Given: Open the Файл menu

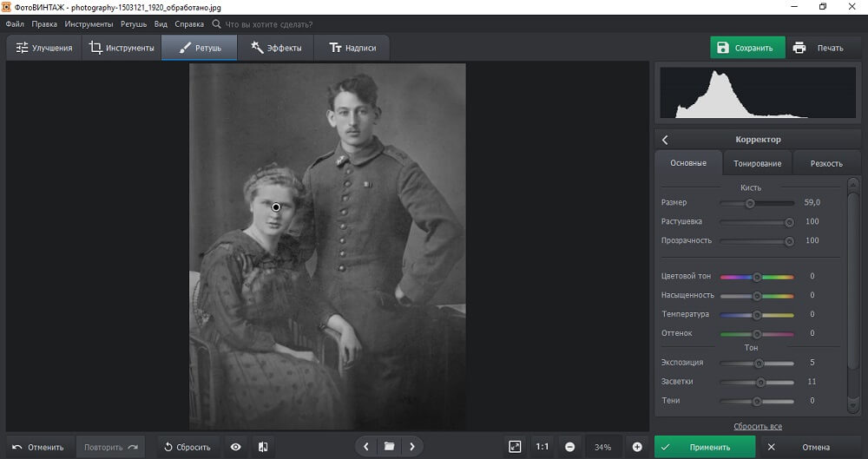Looking at the screenshot, I should (15, 24).
